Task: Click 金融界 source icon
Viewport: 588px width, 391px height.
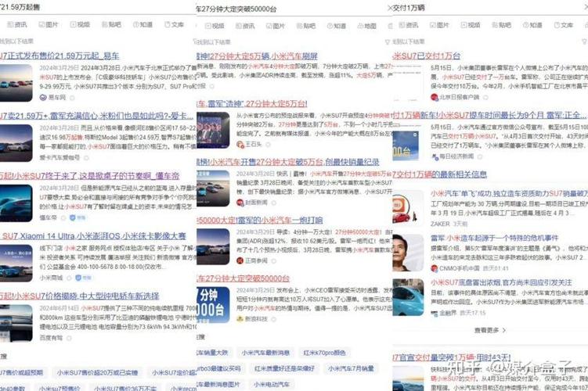Action: coord(435,313)
